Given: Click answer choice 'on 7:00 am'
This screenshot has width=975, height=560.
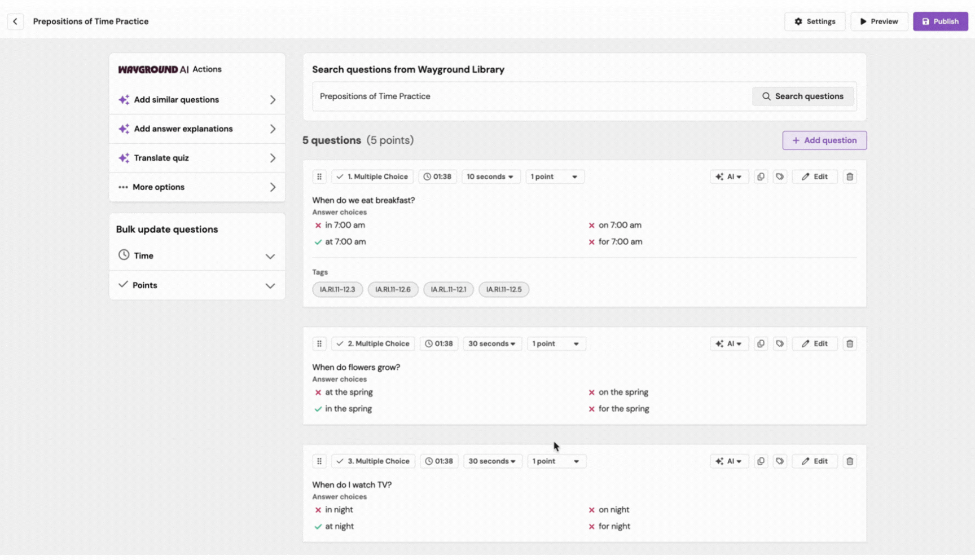Looking at the screenshot, I should click(620, 225).
